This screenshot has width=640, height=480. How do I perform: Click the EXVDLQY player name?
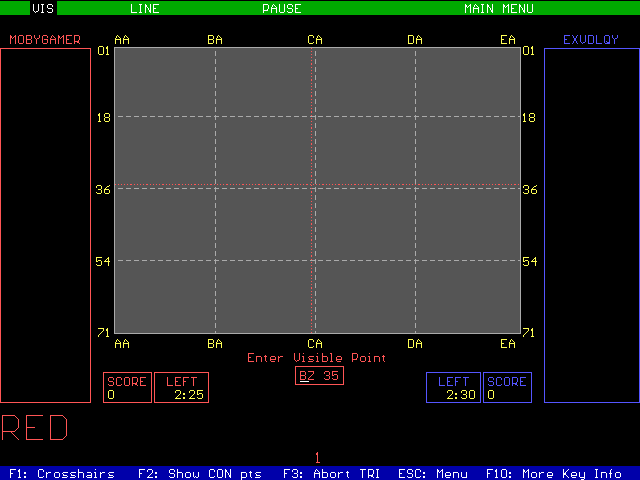pyautogui.click(x=591, y=40)
